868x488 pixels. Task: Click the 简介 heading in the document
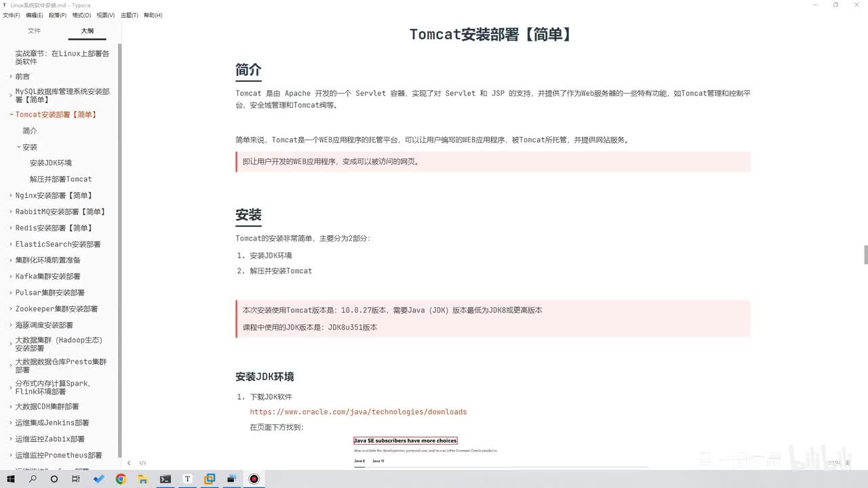(x=248, y=70)
